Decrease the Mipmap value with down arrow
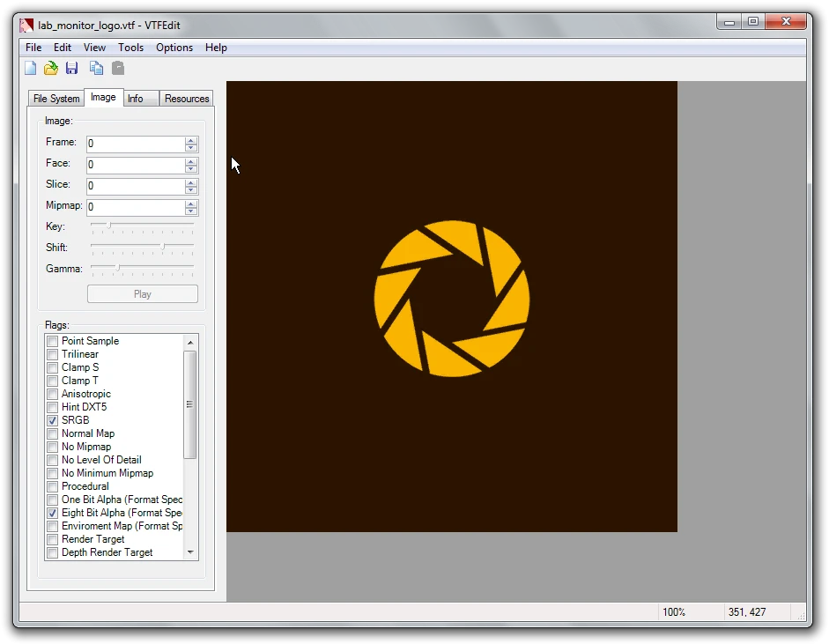The width and height of the screenshot is (829, 644). (191, 211)
